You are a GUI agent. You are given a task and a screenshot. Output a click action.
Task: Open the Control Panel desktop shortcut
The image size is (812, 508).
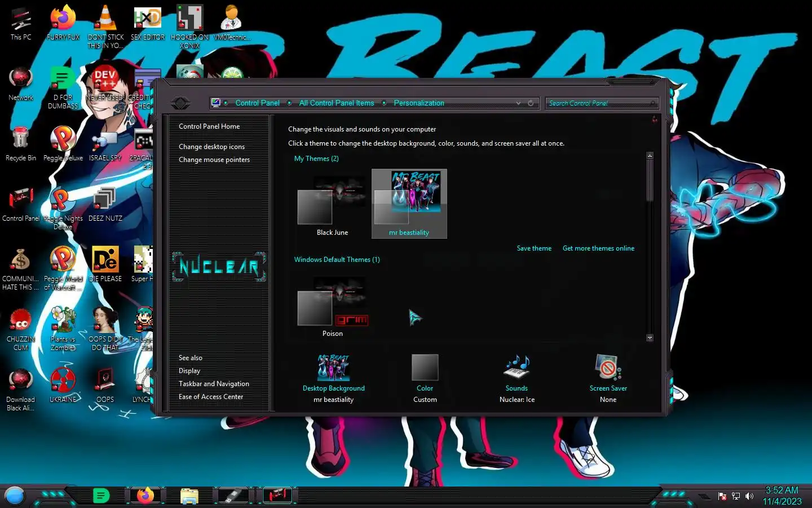coord(21,205)
